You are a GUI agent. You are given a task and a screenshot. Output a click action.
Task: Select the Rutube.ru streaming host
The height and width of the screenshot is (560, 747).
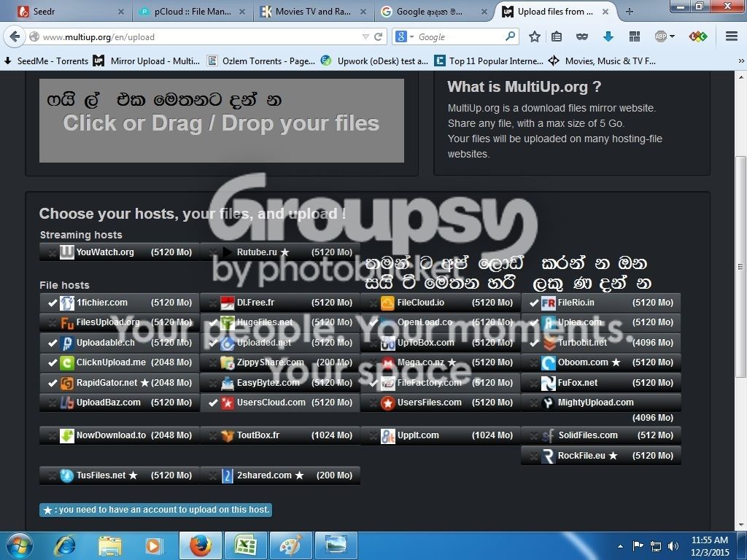(x=280, y=252)
